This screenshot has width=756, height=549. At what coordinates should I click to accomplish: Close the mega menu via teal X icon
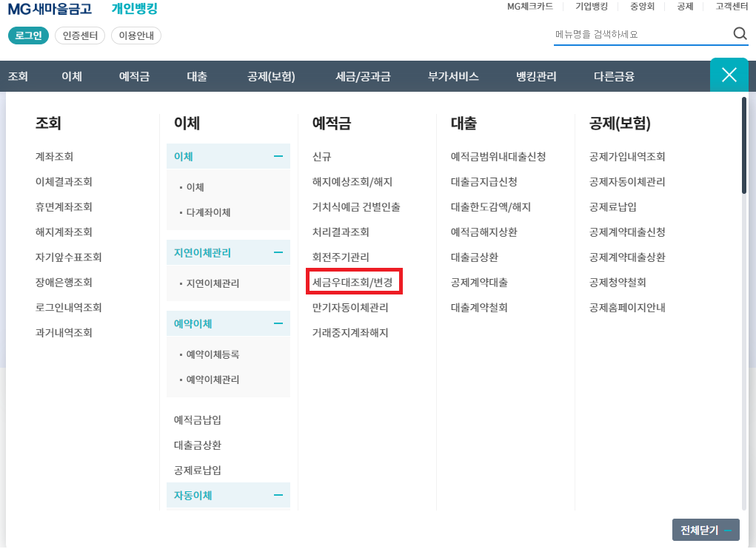coord(729,75)
